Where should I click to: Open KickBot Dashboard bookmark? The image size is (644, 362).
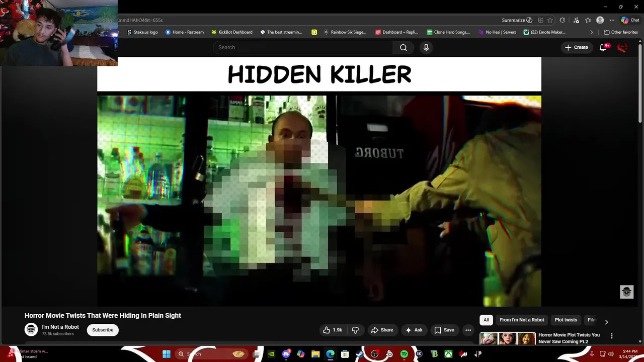[x=232, y=32]
